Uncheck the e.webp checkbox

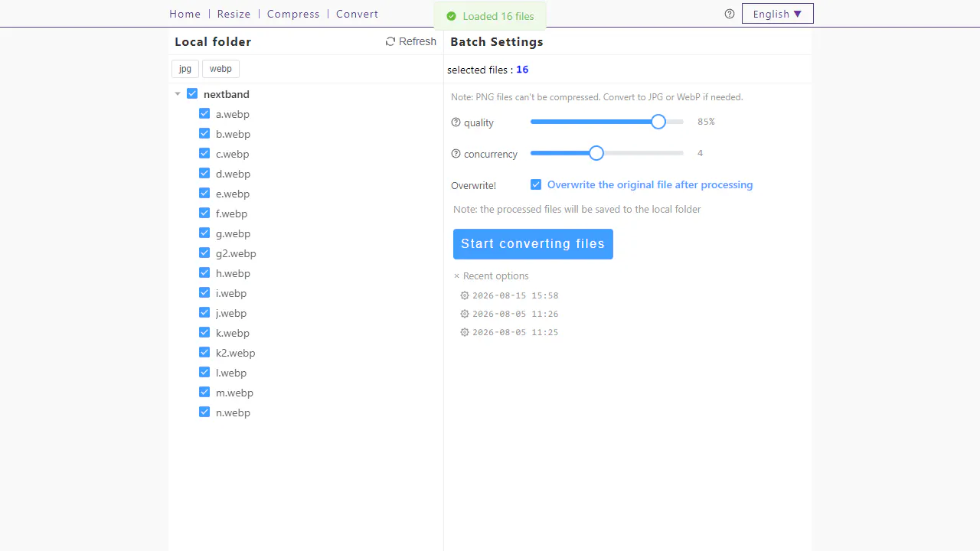(204, 193)
